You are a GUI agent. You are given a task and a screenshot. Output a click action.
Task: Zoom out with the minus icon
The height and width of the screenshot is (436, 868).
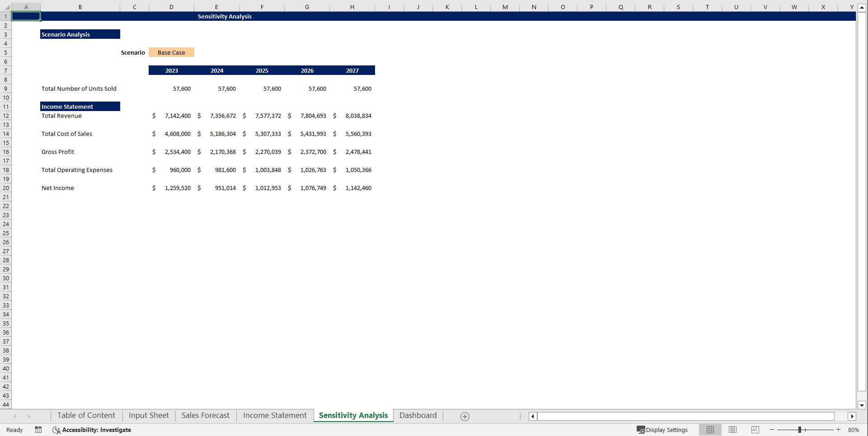point(772,430)
